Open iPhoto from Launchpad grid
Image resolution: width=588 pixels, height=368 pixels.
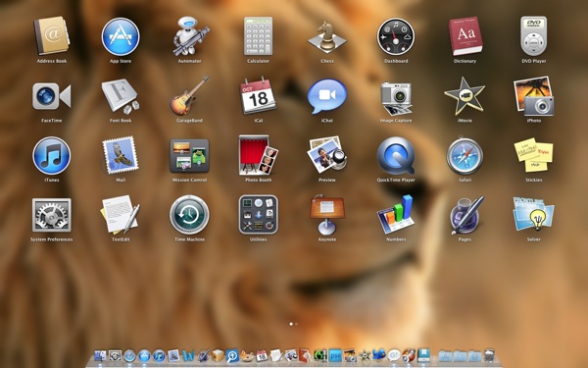(534, 96)
